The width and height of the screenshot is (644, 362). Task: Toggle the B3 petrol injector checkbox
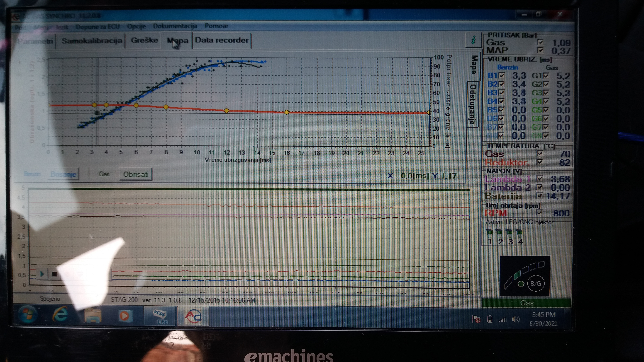(501, 93)
